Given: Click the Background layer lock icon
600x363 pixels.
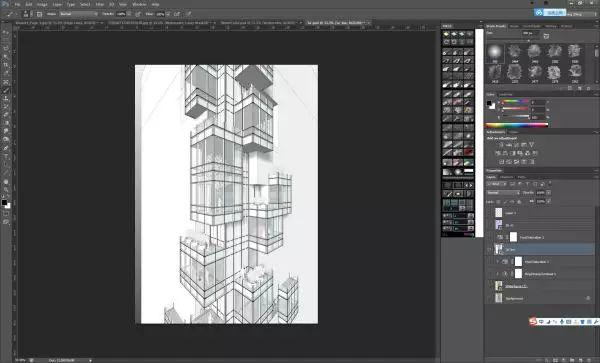Looking at the screenshot, I should [x=588, y=298].
